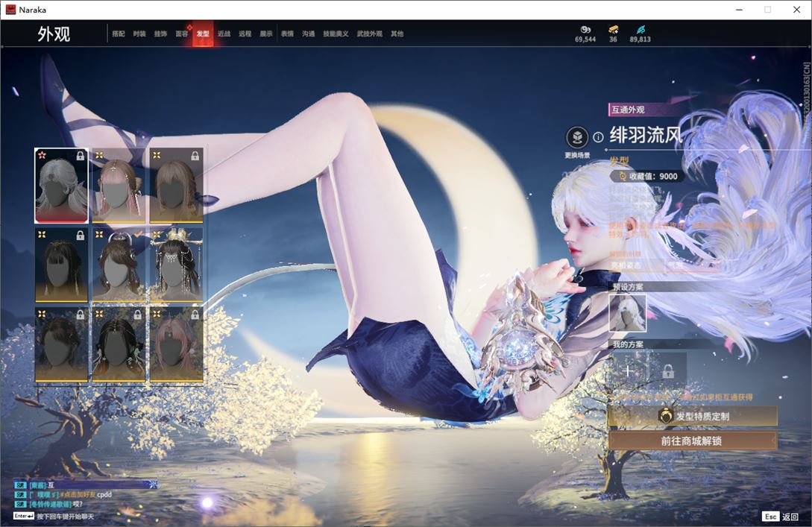The width and height of the screenshot is (812, 527).
Task: Click the 外观 page heading
Action: click(54, 34)
